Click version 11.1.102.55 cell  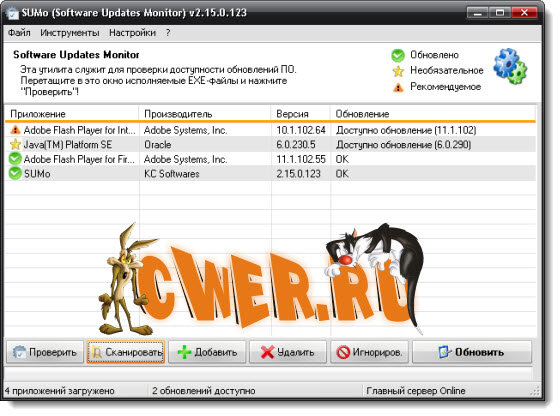pyautogui.click(x=301, y=159)
